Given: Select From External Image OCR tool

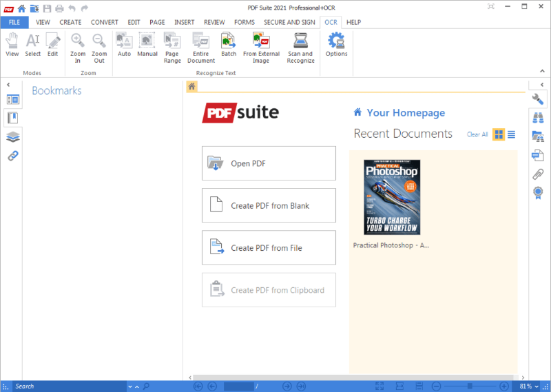Looking at the screenshot, I should 260,48.
